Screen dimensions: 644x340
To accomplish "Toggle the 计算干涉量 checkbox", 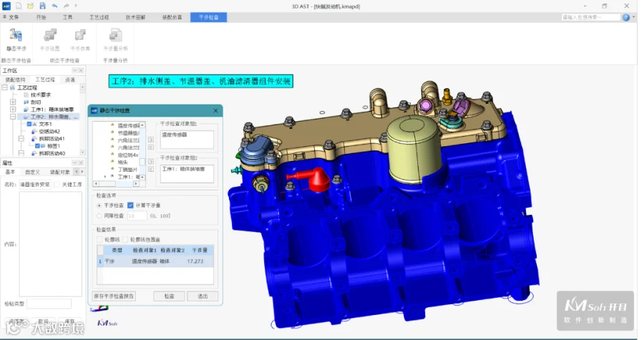I will [131, 205].
